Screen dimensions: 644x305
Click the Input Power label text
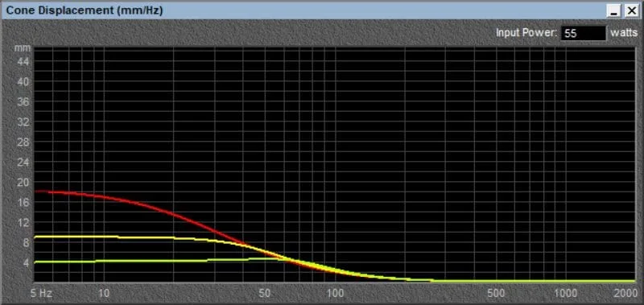(x=526, y=33)
